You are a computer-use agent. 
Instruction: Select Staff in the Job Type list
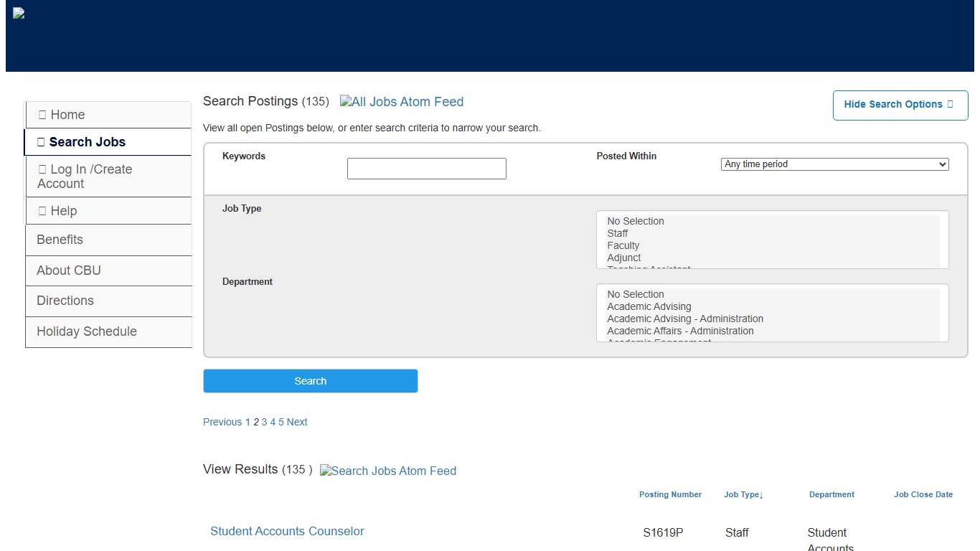(x=618, y=233)
